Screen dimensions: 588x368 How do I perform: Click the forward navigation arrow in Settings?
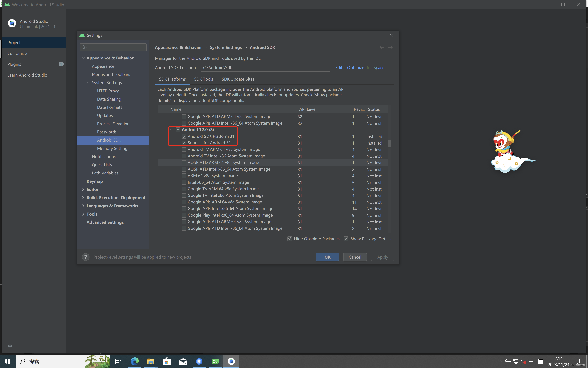pyautogui.click(x=390, y=47)
